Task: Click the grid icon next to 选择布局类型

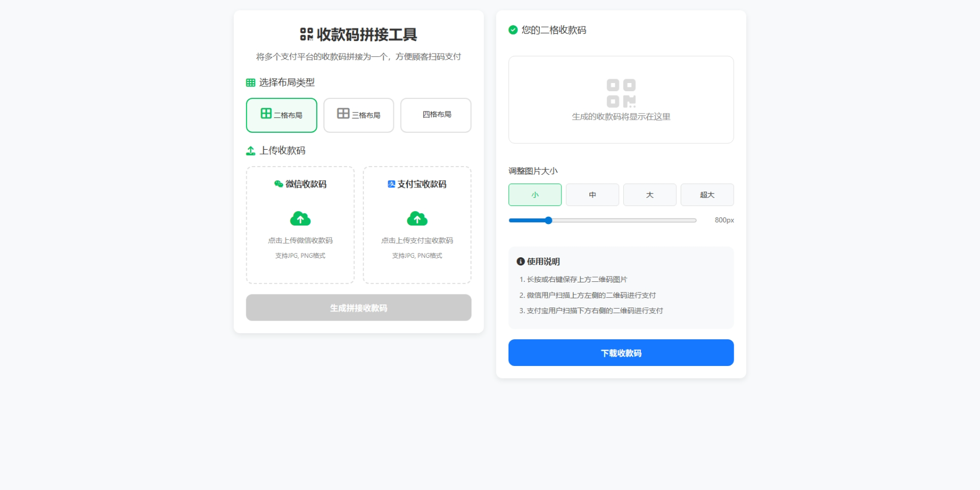Action: (x=251, y=83)
